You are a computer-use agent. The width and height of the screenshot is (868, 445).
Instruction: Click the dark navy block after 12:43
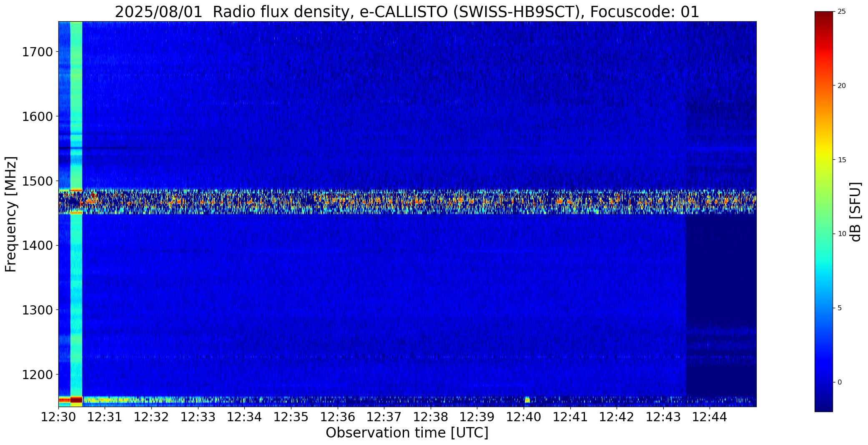coord(721,304)
